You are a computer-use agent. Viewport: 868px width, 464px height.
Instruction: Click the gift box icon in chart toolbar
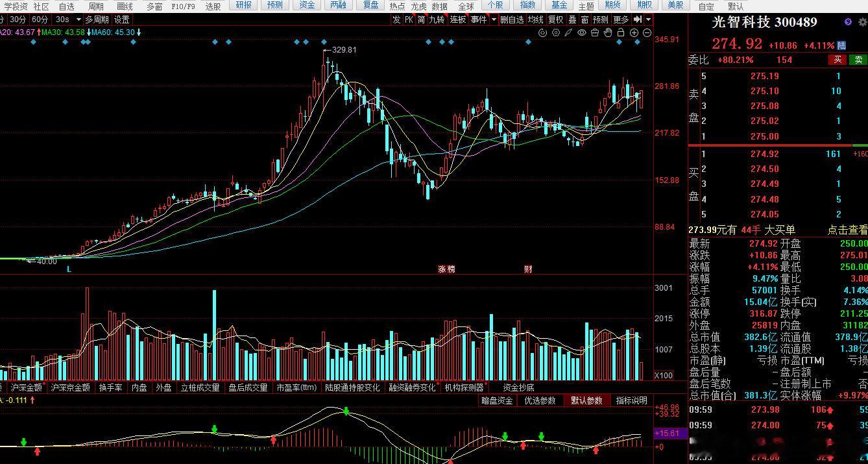(595, 32)
